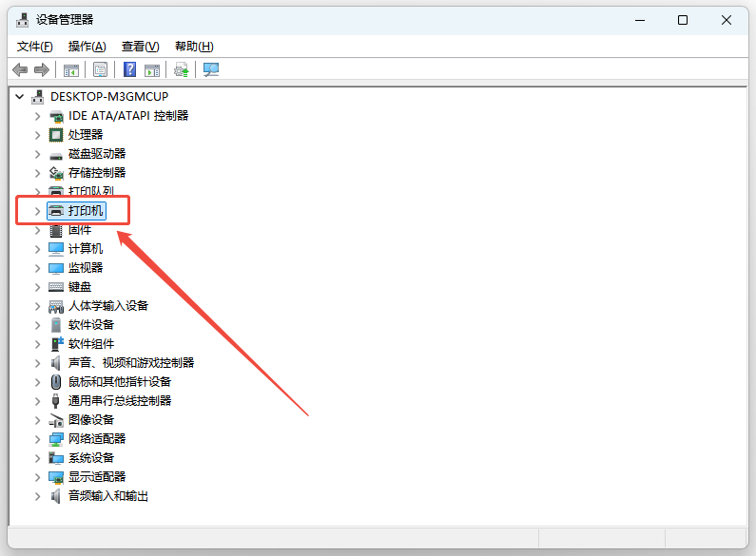Open the 帮助(H) menu
The width and height of the screenshot is (756, 556).
tap(194, 47)
